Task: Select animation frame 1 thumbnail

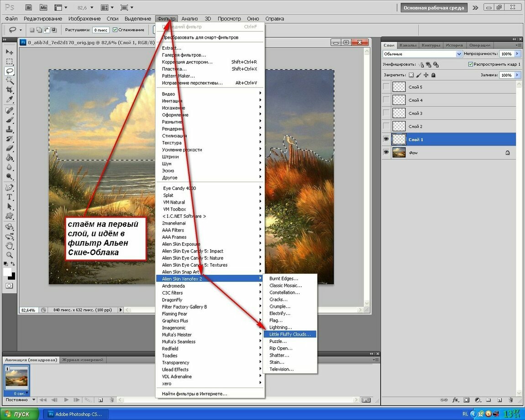Action: [x=16, y=379]
